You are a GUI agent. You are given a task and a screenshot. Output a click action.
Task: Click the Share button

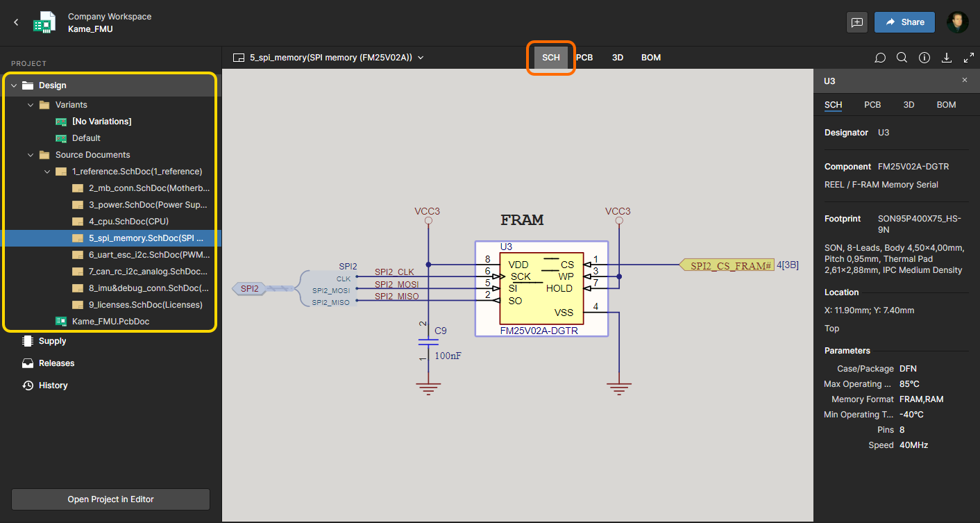pyautogui.click(x=904, y=22)
